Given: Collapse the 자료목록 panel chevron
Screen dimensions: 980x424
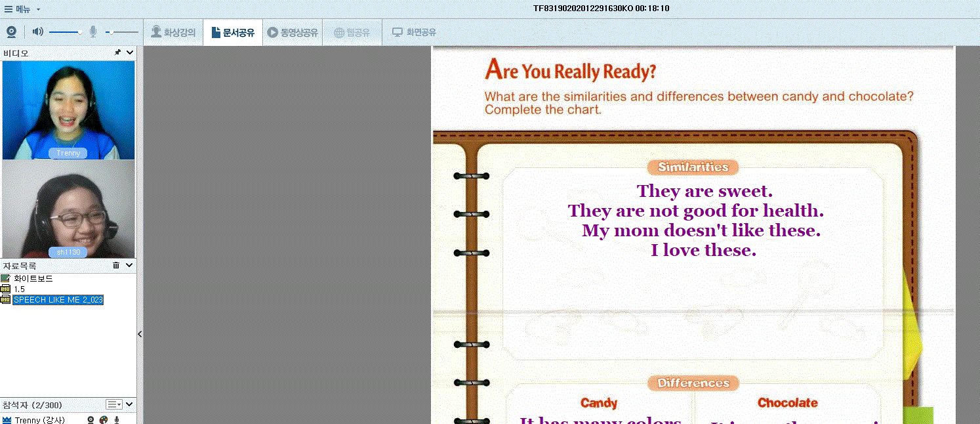Looking at the screenshot, I should pyautogui.click(x=130, y=265).
